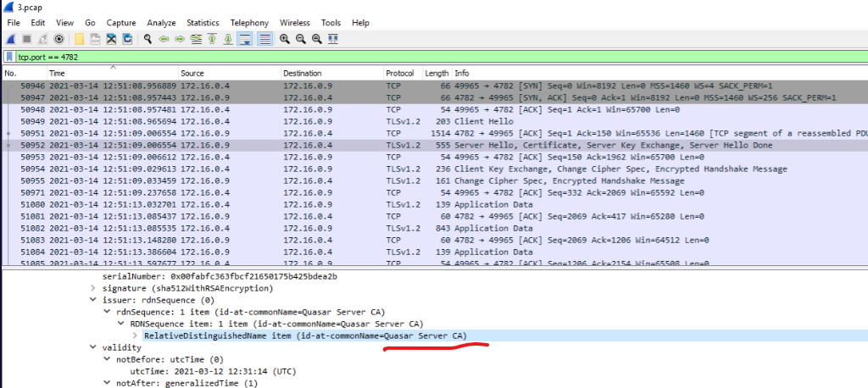The height and width of the screenshot is (388, 868).
Task: Open a capture file via the folder icon
Action: [x=79, y=39]
